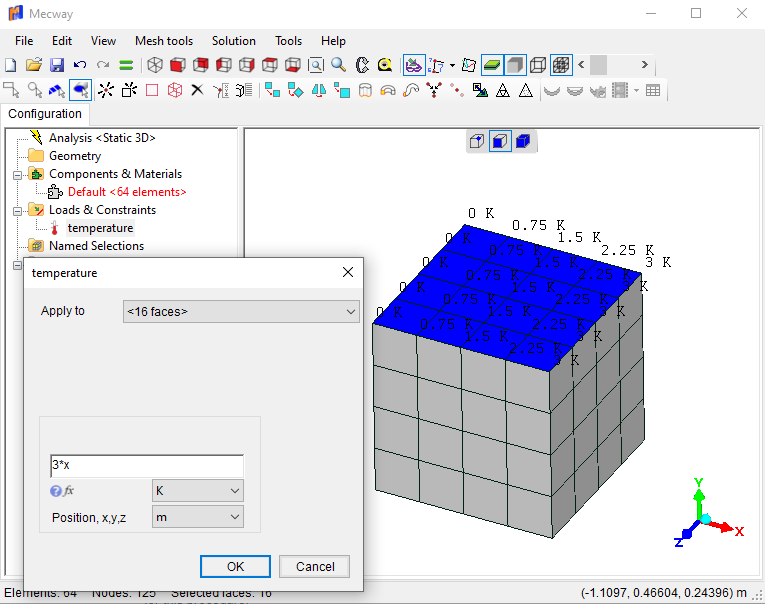Switch to the Configuration tab
The image size is (765, 604).
pyautogui.click(x=45, y=114)
